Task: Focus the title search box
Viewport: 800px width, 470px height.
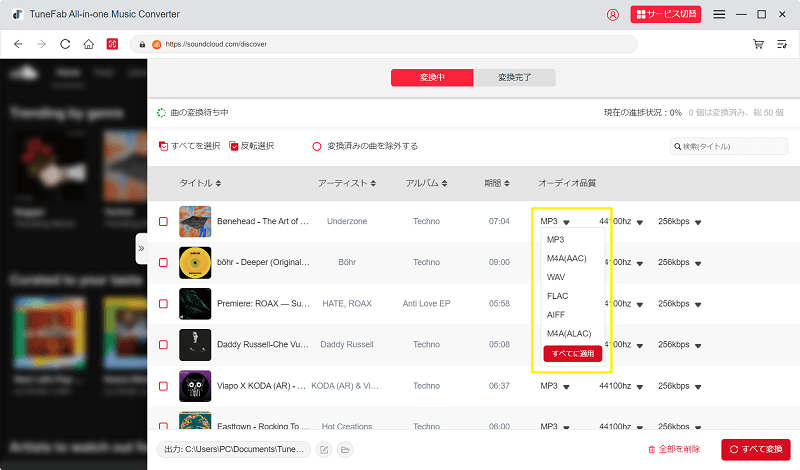Action: [x=729, y=146]
